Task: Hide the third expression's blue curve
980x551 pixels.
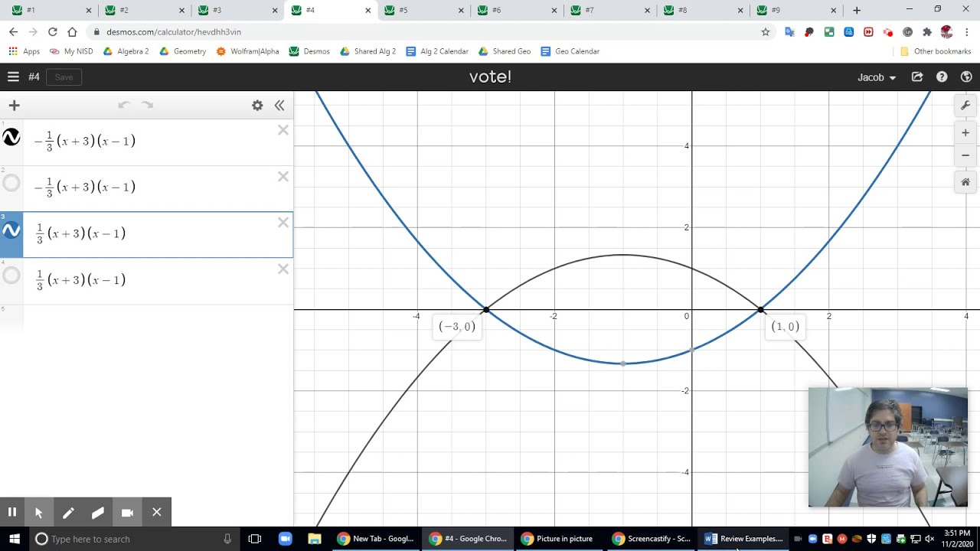Action: (x=11, y=230)
